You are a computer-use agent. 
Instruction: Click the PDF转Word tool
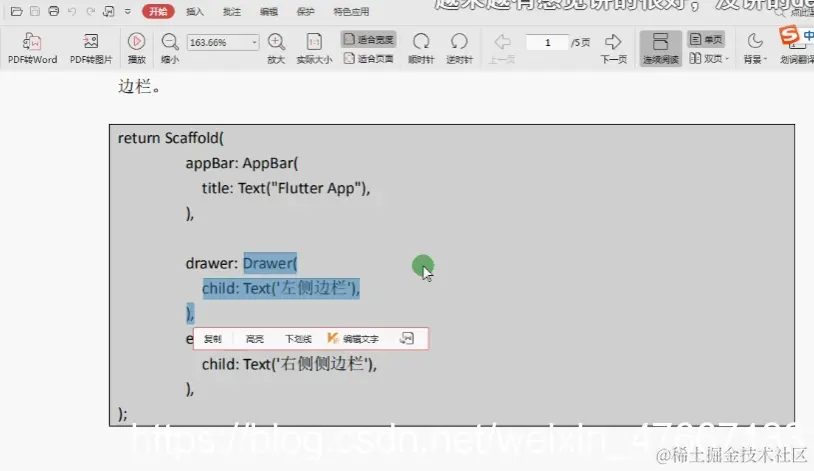[x=32, y=48]
